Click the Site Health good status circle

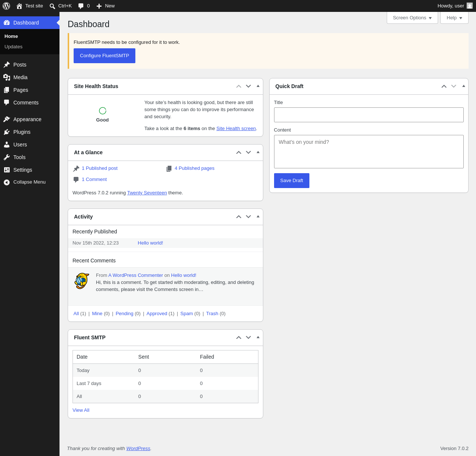point(103,111)
